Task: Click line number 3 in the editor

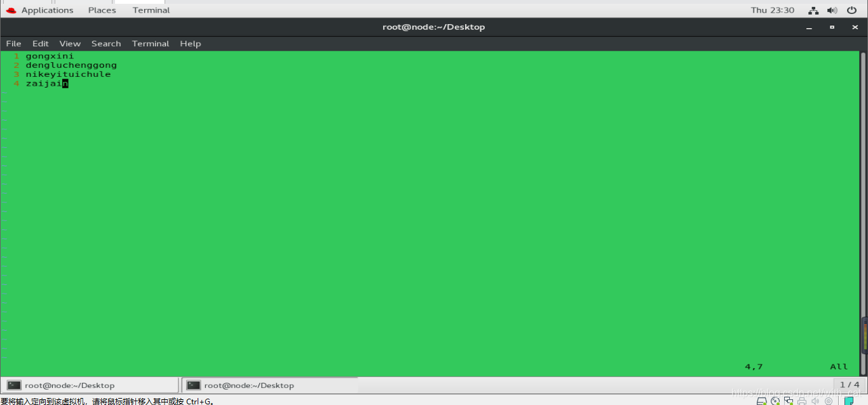Action: 17,74
